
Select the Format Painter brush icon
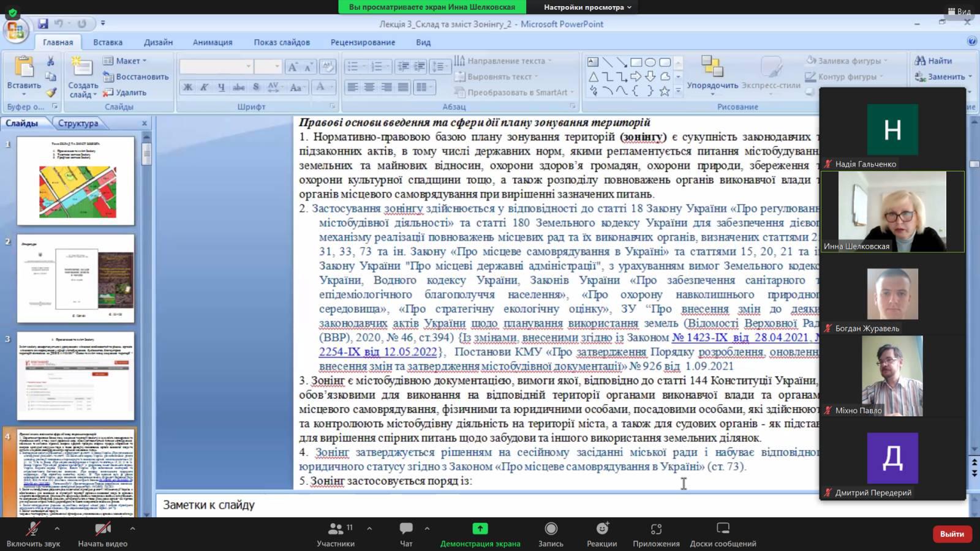coord(50,92)
